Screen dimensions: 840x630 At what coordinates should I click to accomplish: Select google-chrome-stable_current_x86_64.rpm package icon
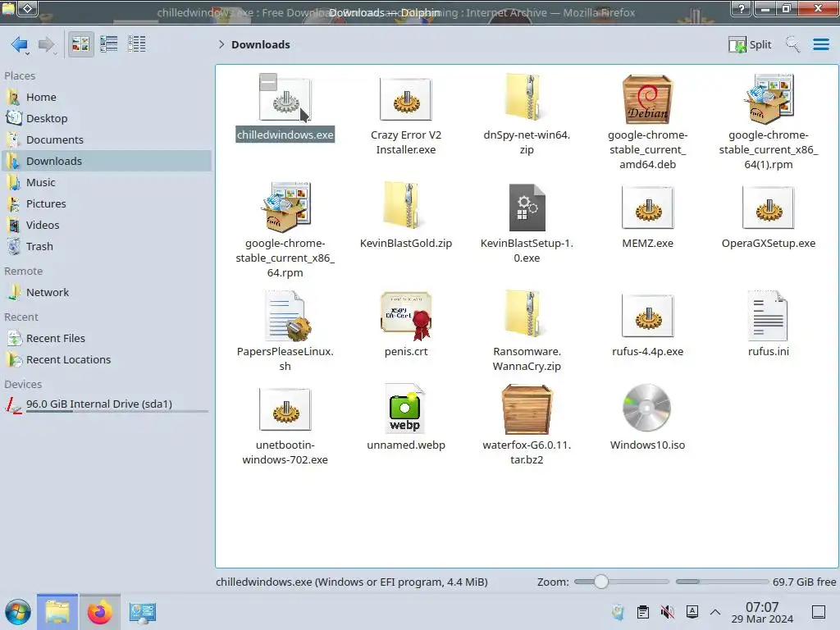coord(285,207)
